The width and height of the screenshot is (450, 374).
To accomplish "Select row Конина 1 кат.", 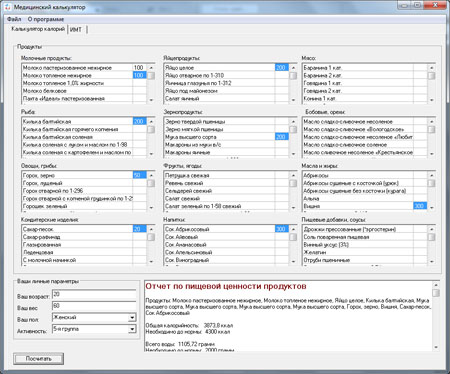I will pos(365,98).
